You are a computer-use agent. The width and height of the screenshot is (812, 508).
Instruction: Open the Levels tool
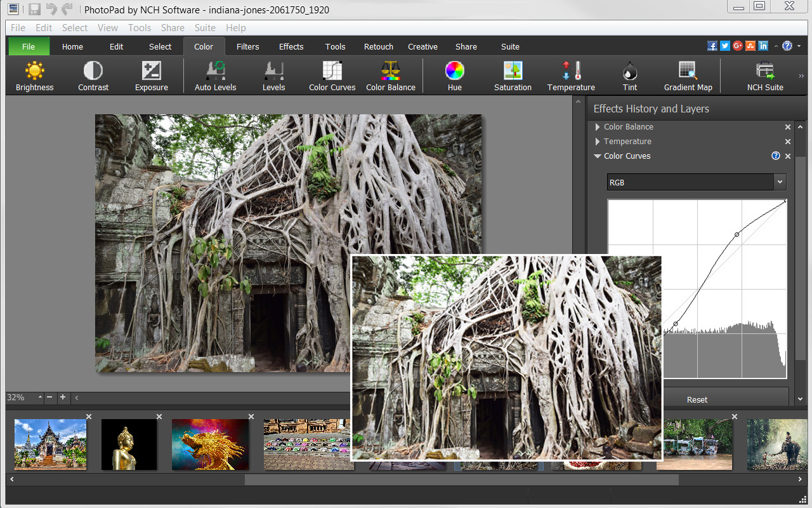[273, 75]
